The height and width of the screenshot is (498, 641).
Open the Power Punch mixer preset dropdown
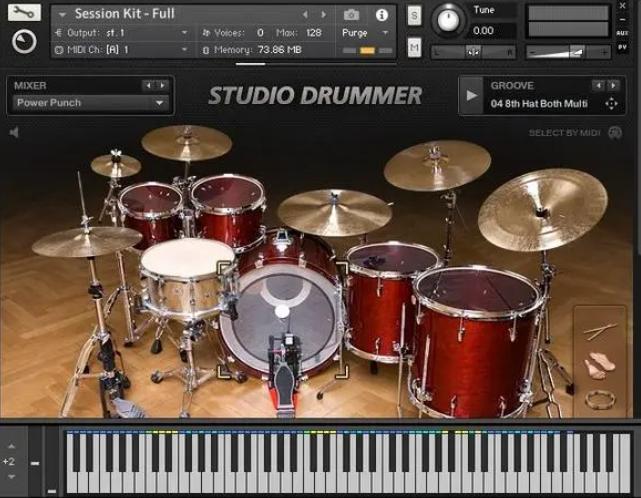tap(90, 103)
